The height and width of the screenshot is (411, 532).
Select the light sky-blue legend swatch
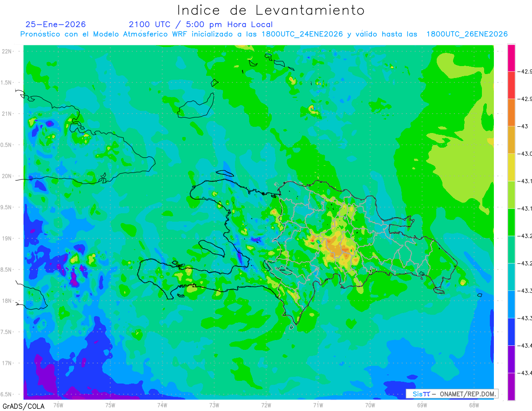click(x=511, y=304)
